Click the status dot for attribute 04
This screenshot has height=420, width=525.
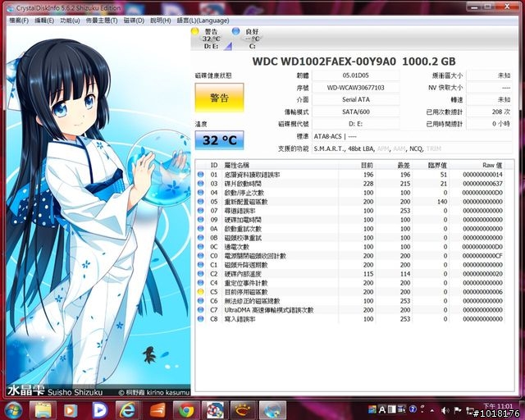click(200, 193)
